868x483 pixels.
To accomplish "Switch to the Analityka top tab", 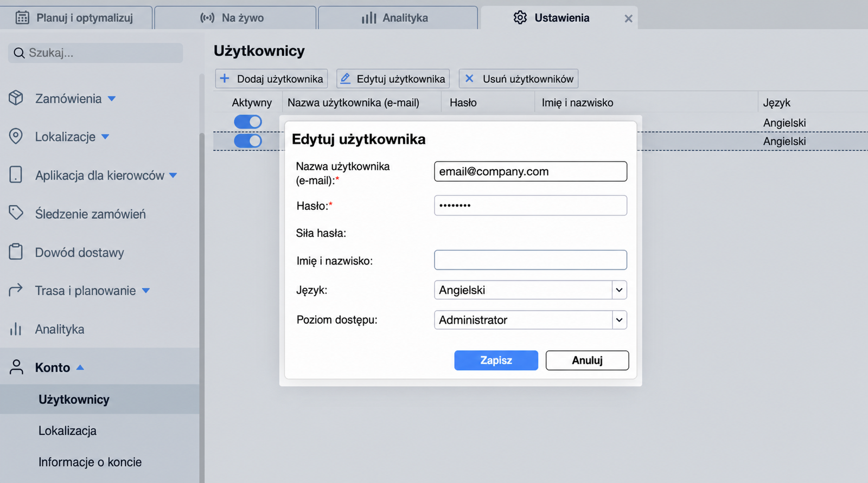I will (398, 17).
